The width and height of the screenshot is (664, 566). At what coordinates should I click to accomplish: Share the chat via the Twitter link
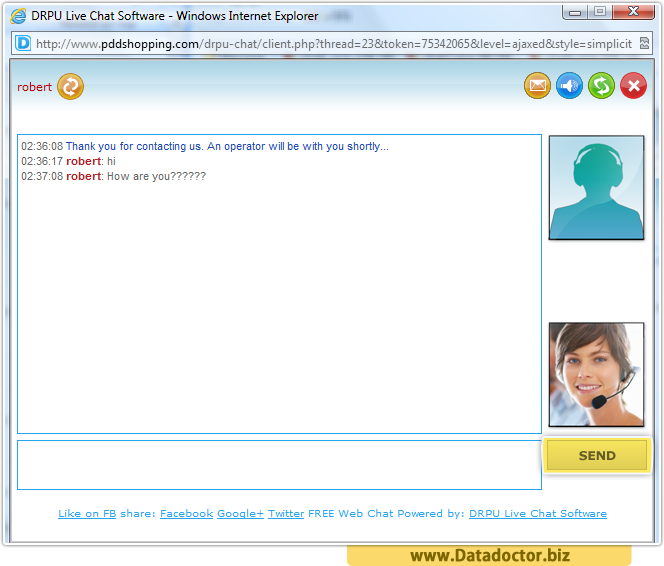click(x=286, y=514)
